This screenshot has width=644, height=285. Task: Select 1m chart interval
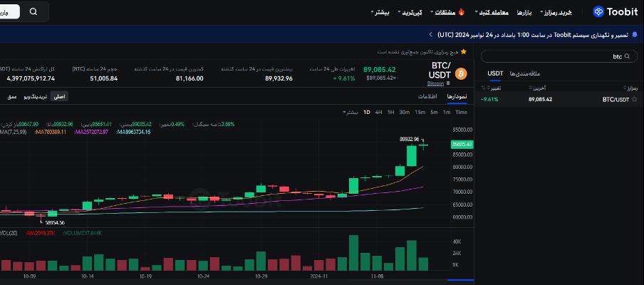point(447,112)
